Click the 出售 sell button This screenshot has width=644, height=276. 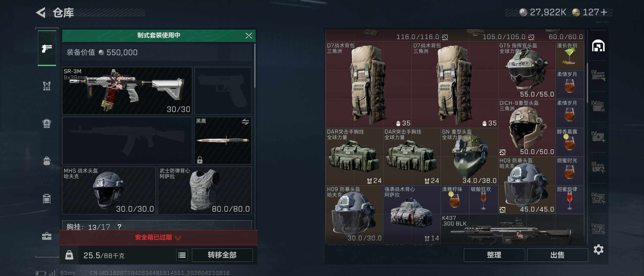point(557,255)
